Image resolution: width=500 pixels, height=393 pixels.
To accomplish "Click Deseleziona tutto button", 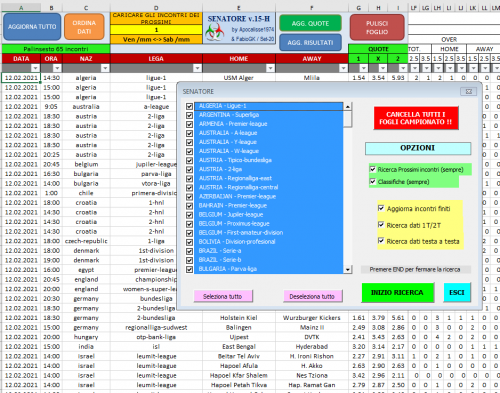I will tap(312, 296).
